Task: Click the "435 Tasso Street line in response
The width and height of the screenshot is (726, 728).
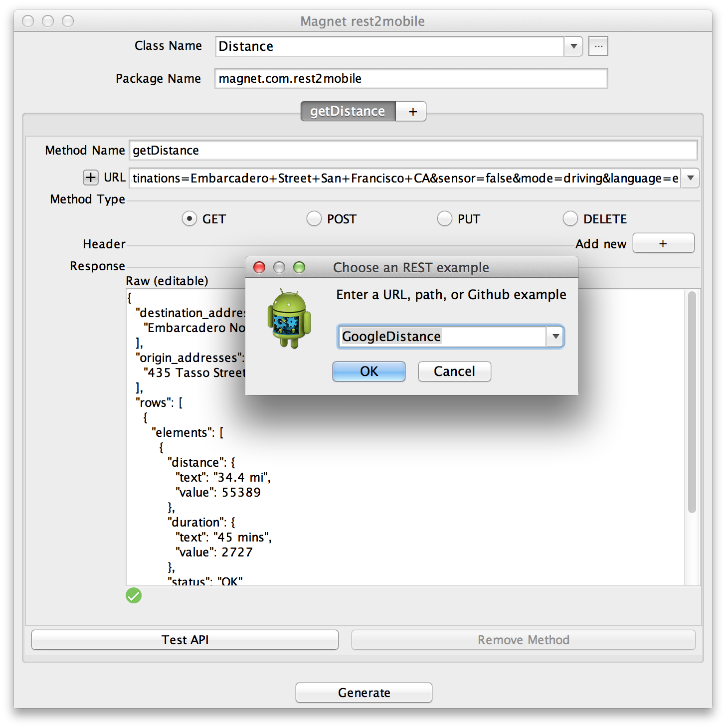Action: [194, 372]
